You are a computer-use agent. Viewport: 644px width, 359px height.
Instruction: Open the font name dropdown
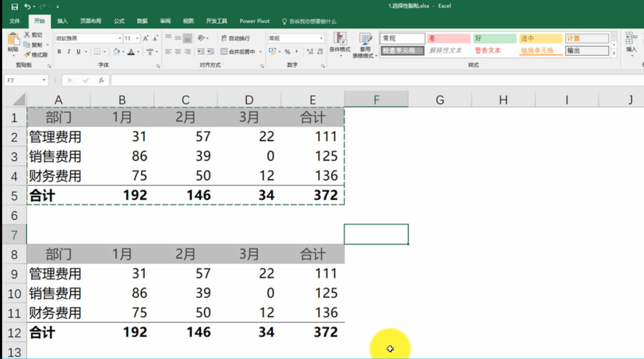tap(119, 38)
